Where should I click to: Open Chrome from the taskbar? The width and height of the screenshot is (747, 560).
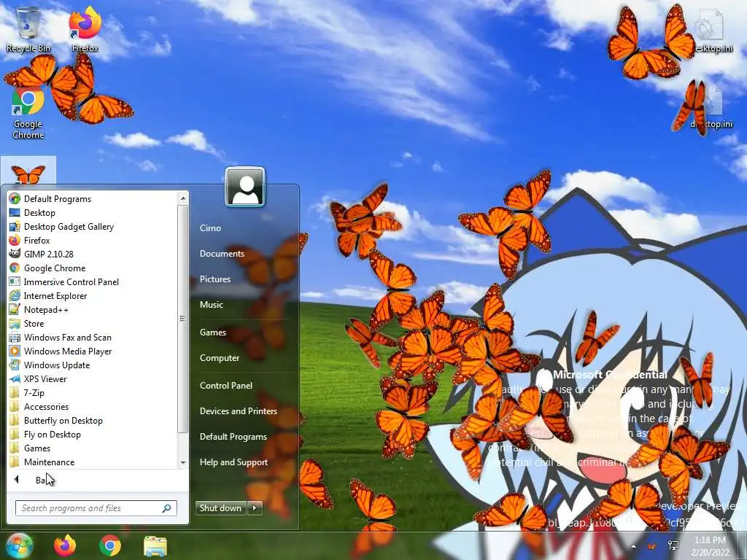(x=110, y=545)
